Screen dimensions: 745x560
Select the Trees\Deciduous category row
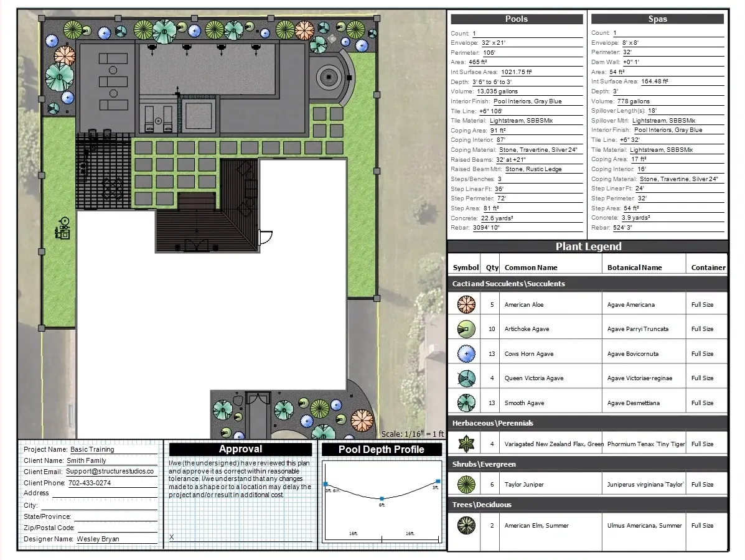point(588,505)
